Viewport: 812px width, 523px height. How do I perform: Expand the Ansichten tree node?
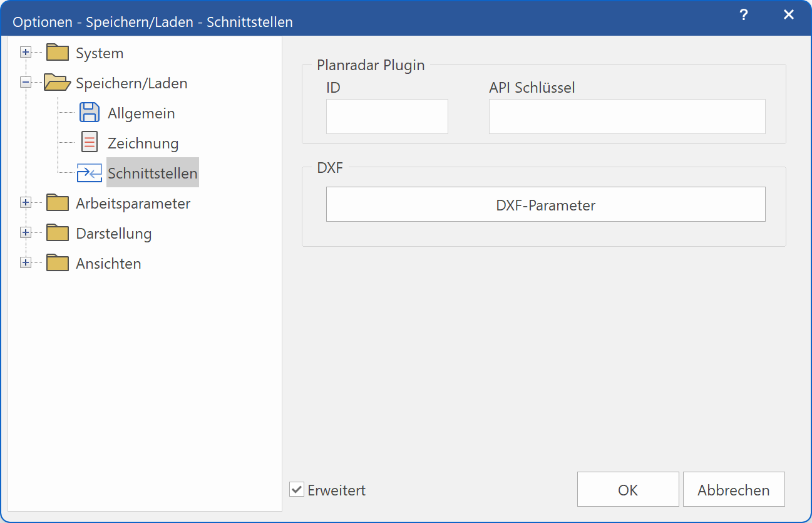click(x=26, y=262)
